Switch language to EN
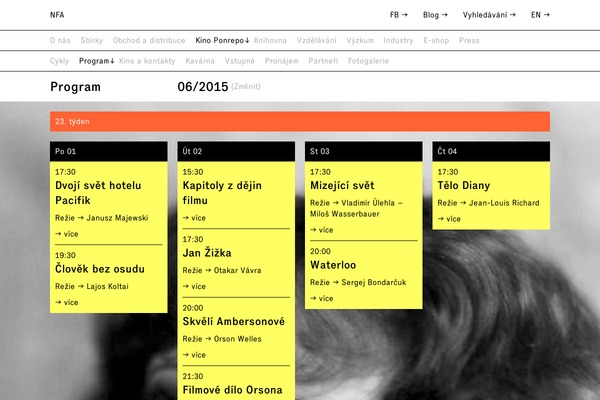600x400 pixels. (x=540, y=15)
